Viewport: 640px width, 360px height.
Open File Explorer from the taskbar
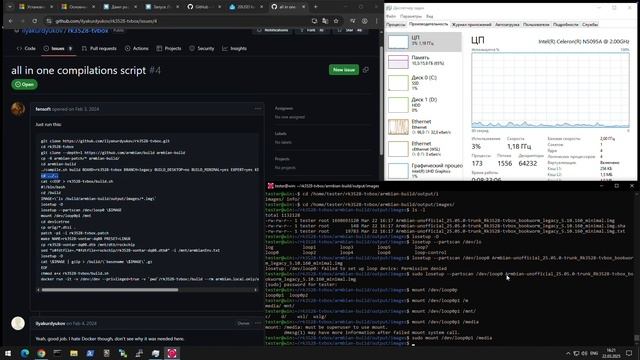pos(74,353)
